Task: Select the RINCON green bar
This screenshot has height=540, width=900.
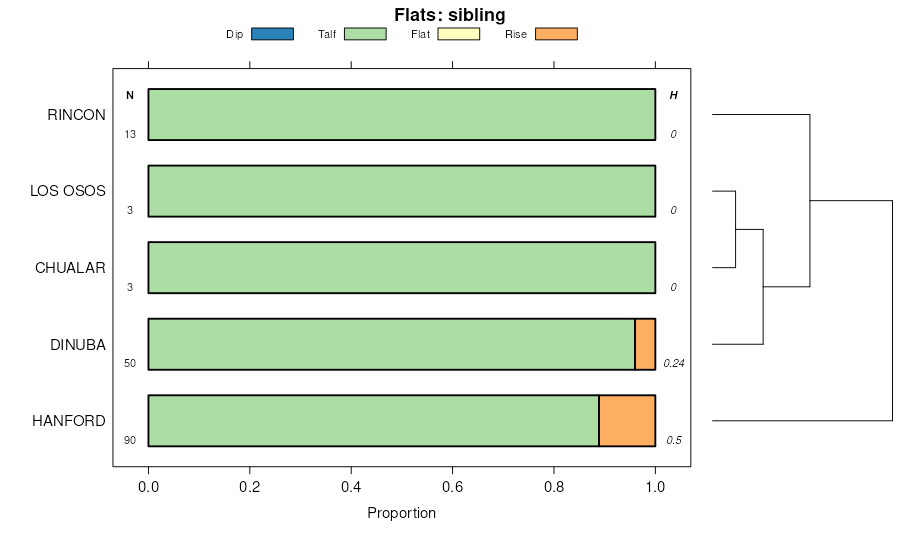Action: [401, 114]
